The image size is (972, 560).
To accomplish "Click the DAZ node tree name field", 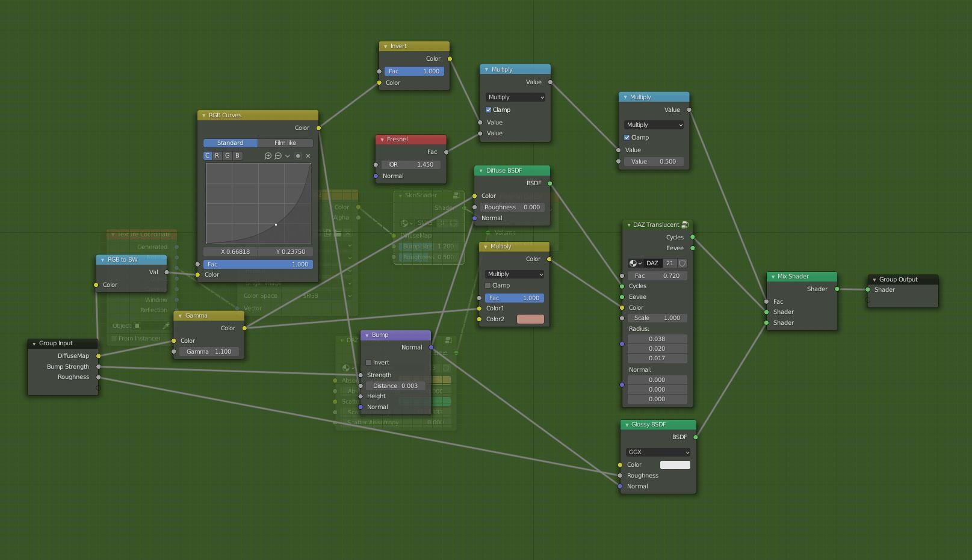I will [653, 263].
